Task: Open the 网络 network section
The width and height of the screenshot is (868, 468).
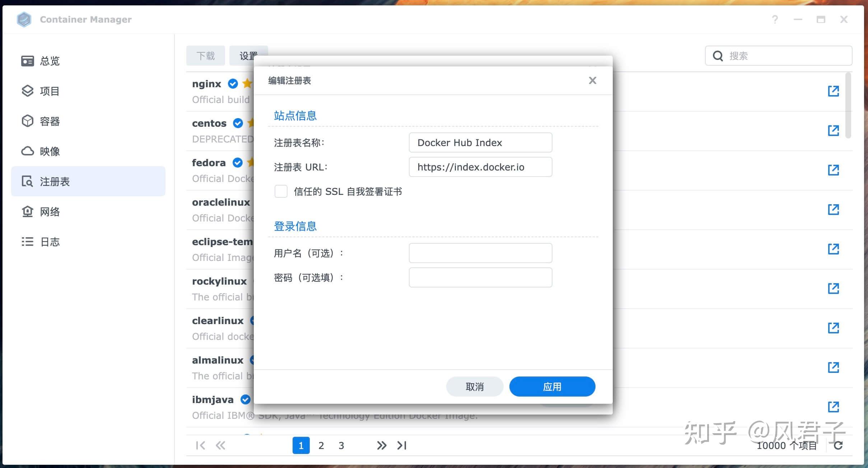Action: pyautogui.click(x=50, y=211)
